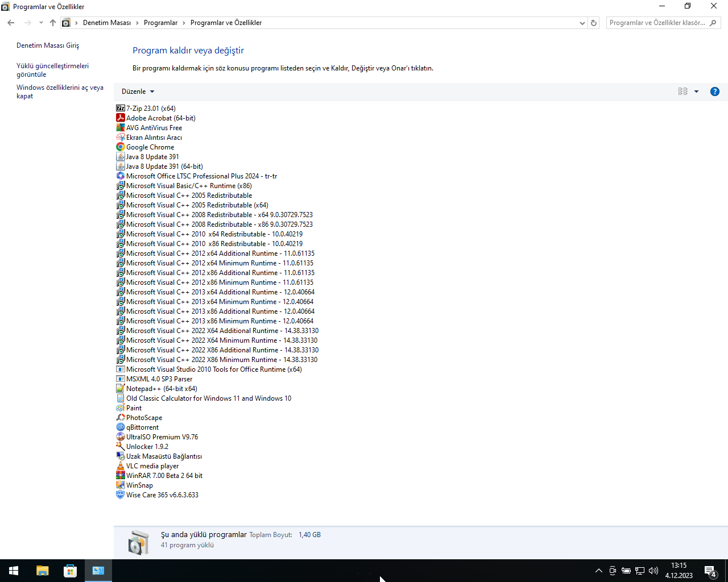This screenshot has height=582, width=728.
Task: Click the VLC media player cone icon
Action: 121,465
